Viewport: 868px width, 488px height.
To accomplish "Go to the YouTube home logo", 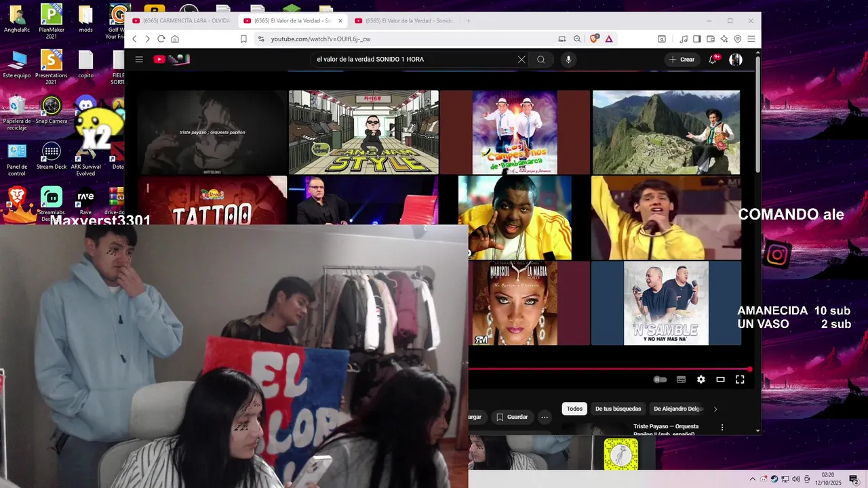I will tap(172, 60).
